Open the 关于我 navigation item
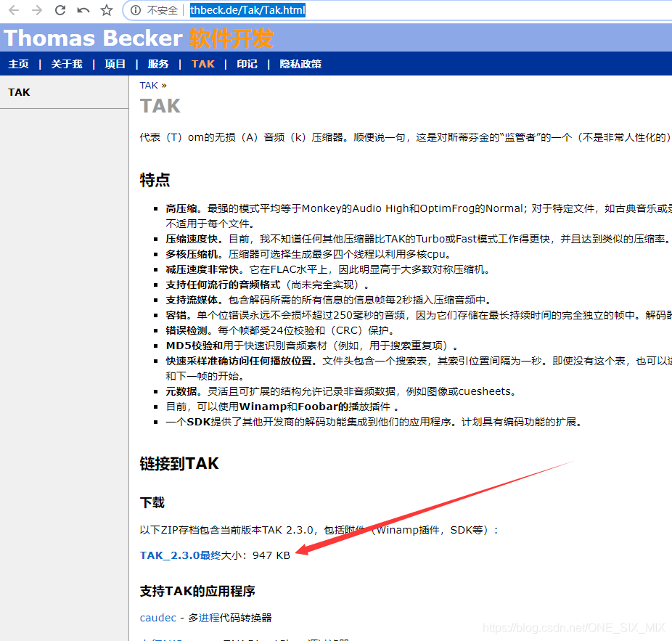 67,64
